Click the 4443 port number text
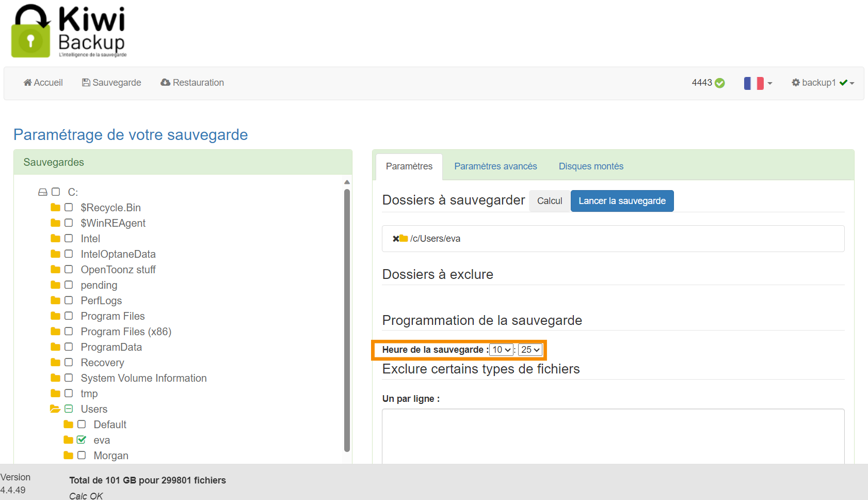 [x=702, y=83]
